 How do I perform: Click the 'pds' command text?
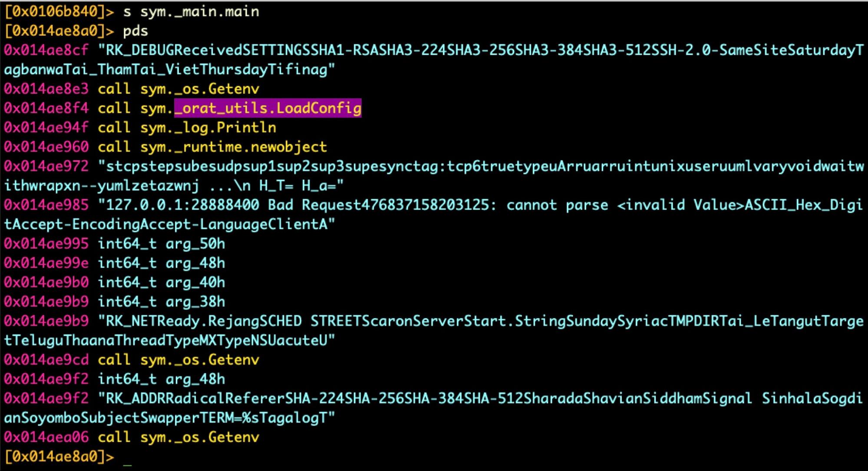(135, 31)
